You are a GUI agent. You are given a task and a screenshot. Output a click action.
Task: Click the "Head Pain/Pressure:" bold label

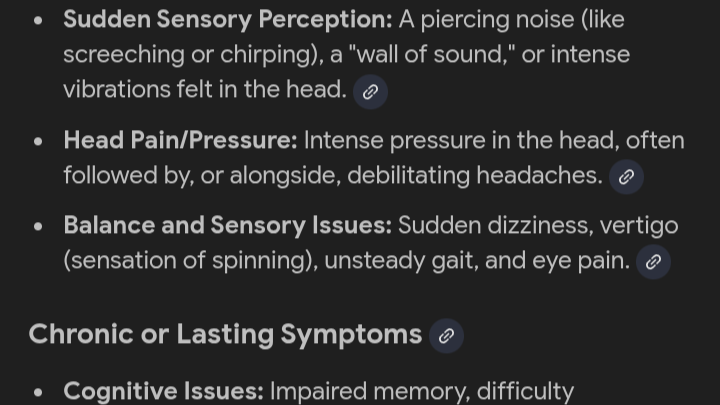click(180, 141)
